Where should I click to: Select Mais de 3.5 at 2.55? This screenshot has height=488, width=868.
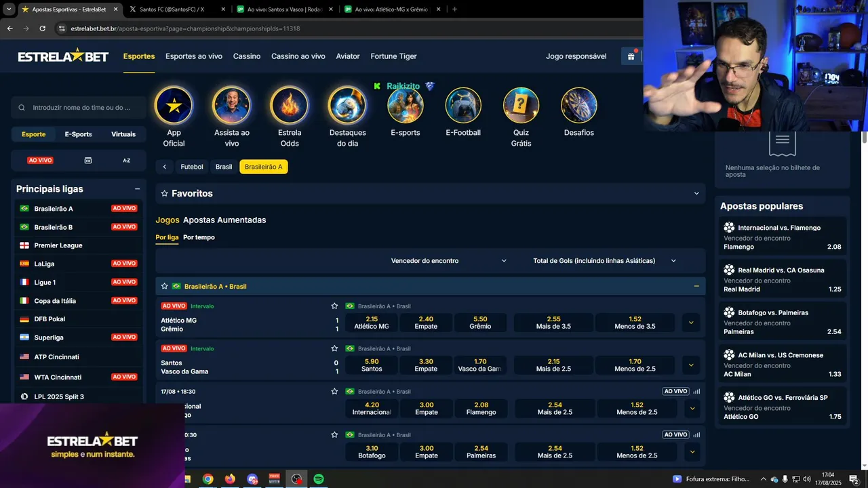[553, 323]
